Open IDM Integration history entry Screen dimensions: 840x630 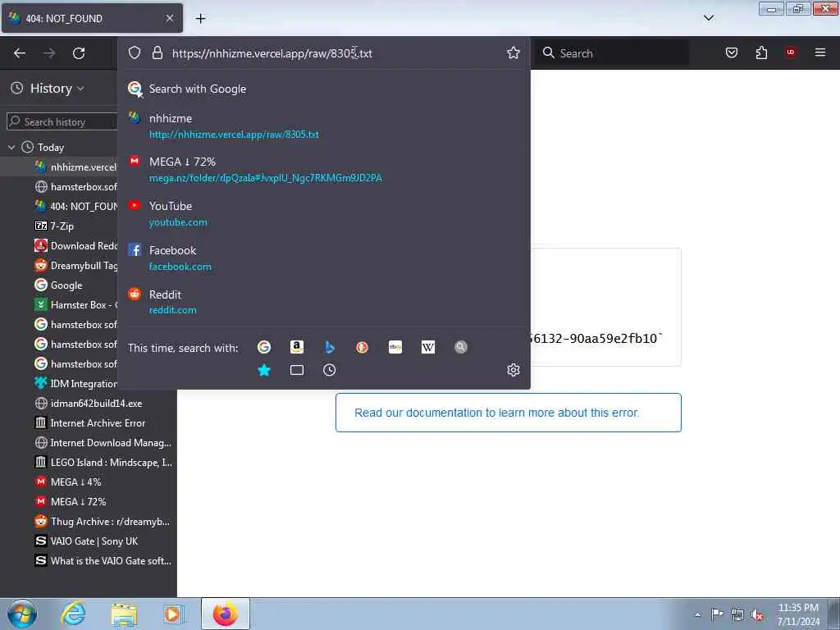coord(75,384)
